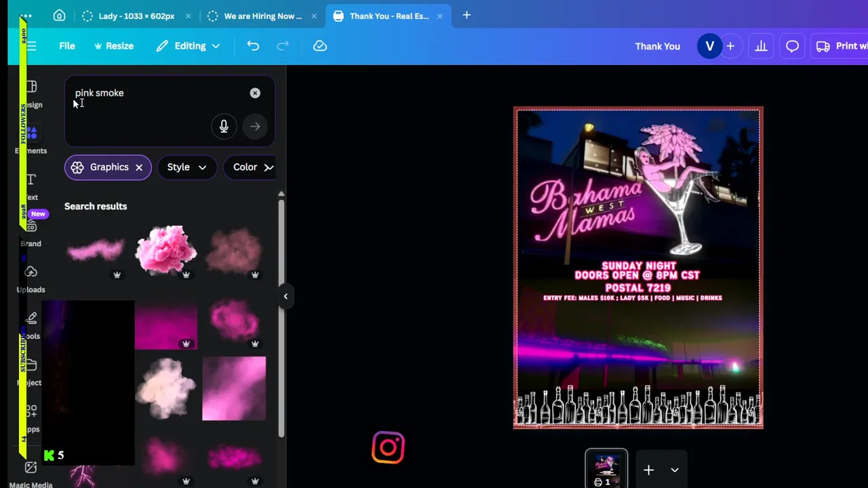The width and height of the screenshot is (868, 488).
Task: Open a new design tab with plus
Action: [467, 15]
